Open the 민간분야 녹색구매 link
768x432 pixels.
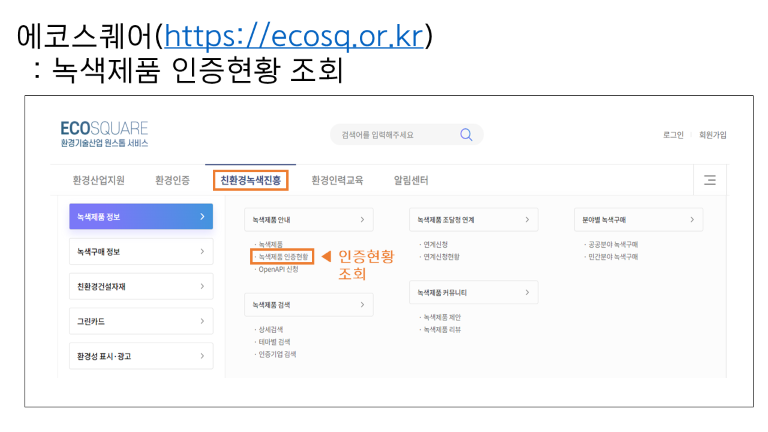(x=613, y=257)
